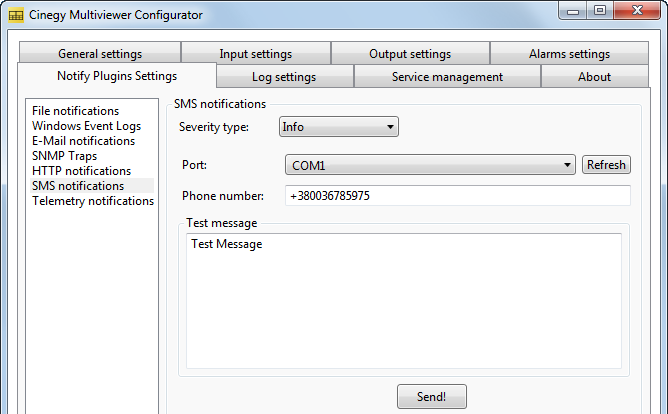
Task: Minimize the Configurator window
Action: pyautogui.click(x=573, y=10)
